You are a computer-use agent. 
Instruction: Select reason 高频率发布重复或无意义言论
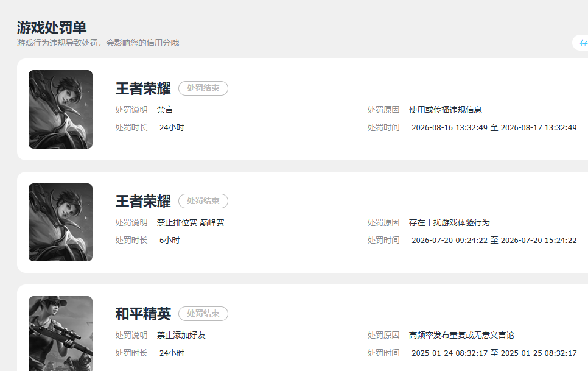[461, 336]
